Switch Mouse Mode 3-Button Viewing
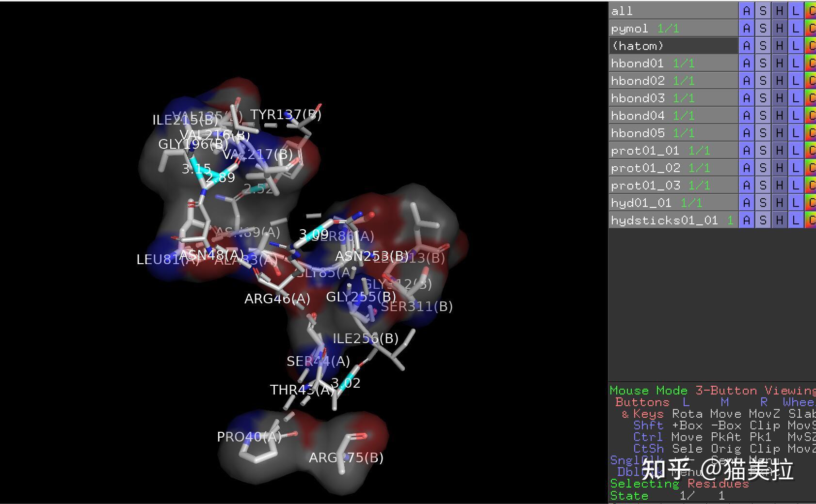This screenshot has height=504, width=816. pos(713,390)
